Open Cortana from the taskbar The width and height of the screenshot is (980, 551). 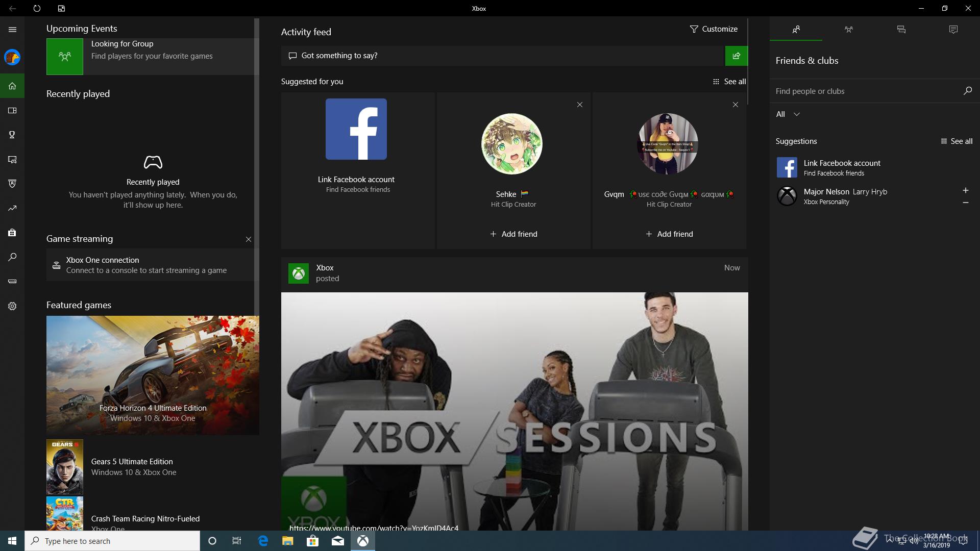(212, 541)
